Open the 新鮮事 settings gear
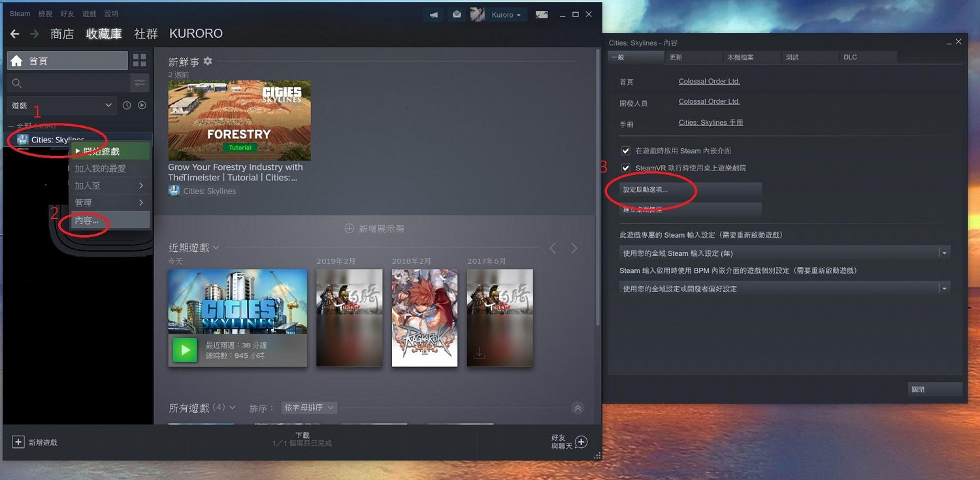This screenshot has height=480, width=980. 208,61
